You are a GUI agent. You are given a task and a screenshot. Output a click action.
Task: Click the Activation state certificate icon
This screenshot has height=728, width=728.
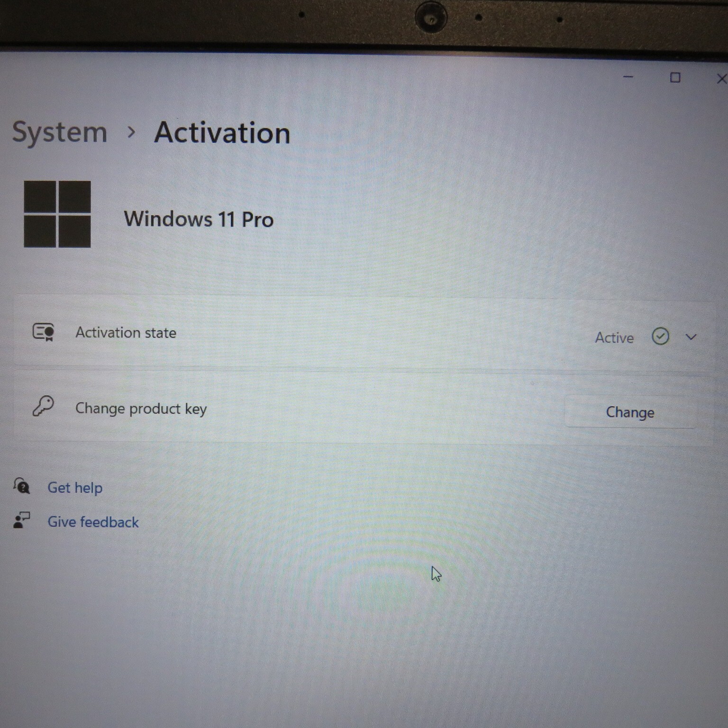pyautogui.click(x=43, y=332)
